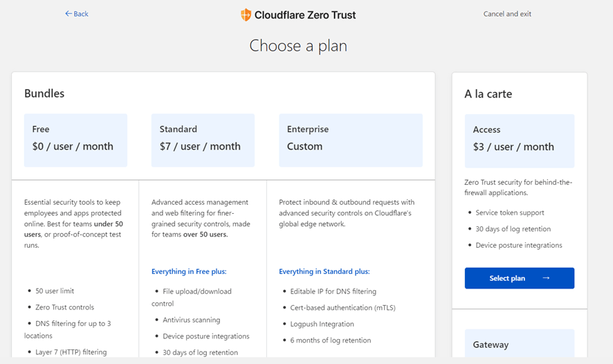
Task: Click the Service token support item
Action: click(509, 212)
